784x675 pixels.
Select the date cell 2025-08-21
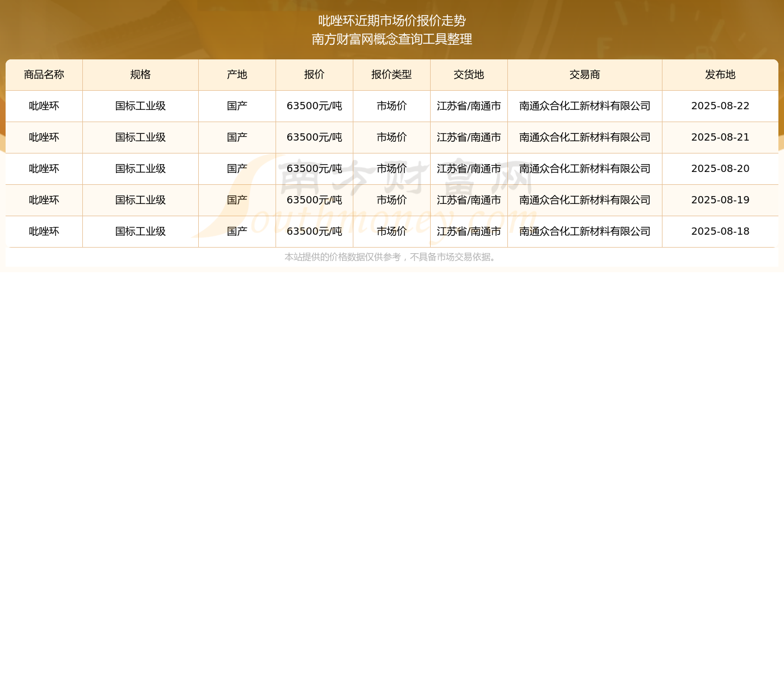pyautogui.click(x=720, y=137)
